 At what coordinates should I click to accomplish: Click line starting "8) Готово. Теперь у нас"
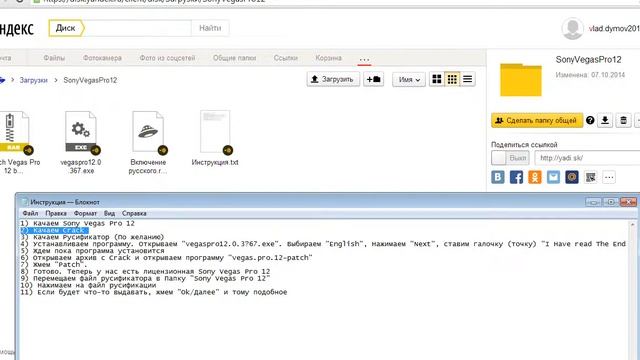pos(145,271)
